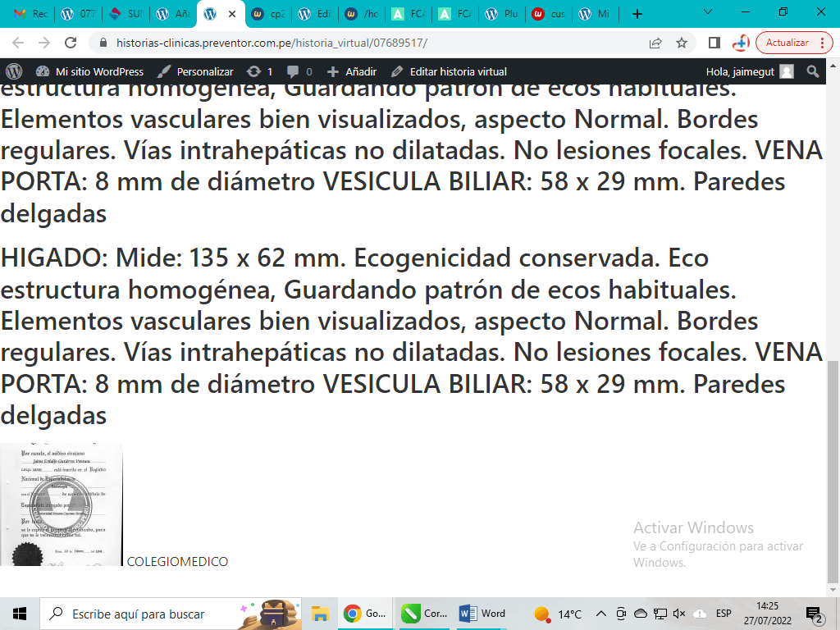
Task: Expand the tab search chevron
Action: click(708, 11)
